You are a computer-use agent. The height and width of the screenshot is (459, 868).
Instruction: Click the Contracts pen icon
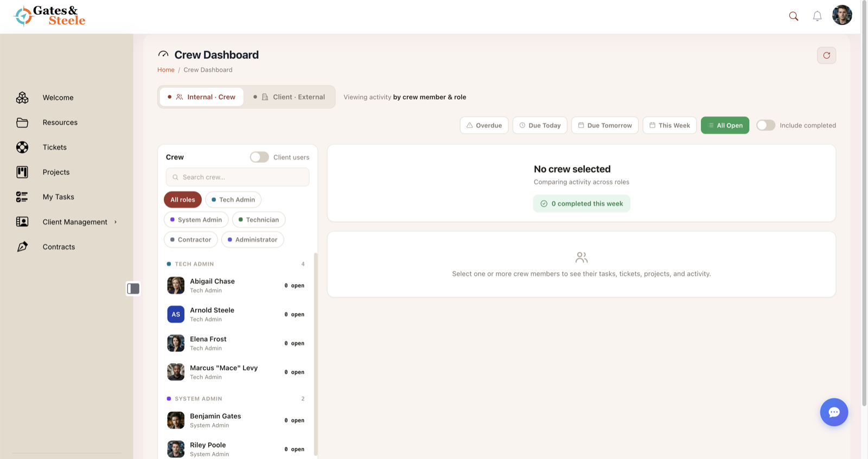pyautogui.click(x=22, y=247)
